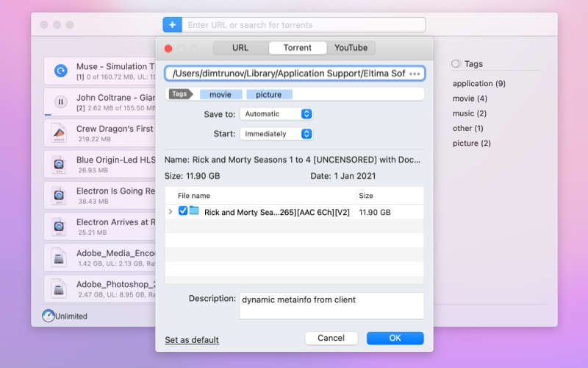Open the Save to Automatic dropdown
The image size is (588, 368).
tap(276, 114)
